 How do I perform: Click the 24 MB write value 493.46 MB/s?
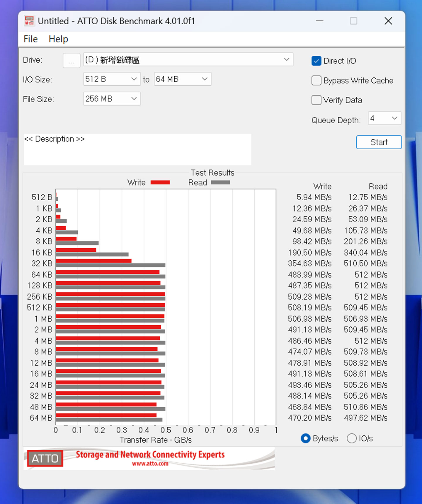310,385
